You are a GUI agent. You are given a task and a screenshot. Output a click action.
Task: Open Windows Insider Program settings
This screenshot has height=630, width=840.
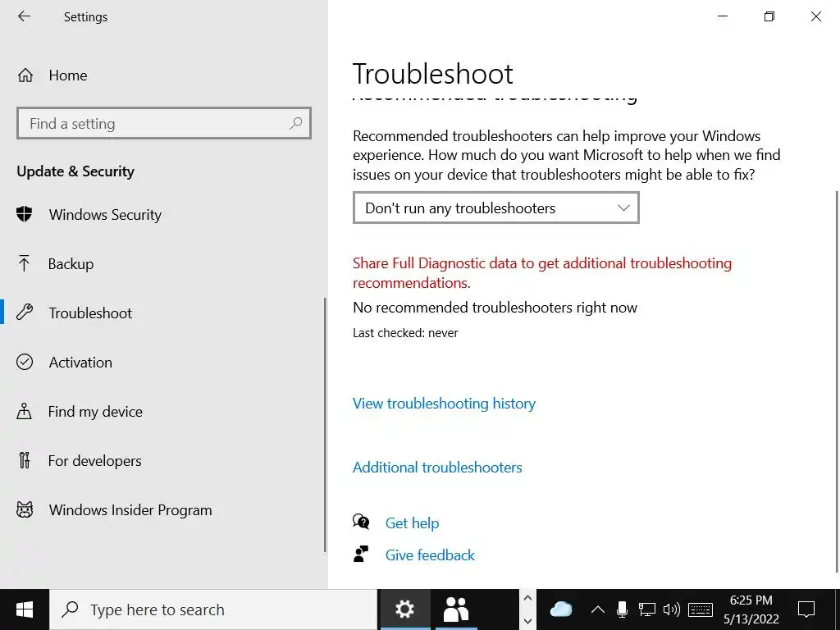pyautogui.click(x=130, y=510)
